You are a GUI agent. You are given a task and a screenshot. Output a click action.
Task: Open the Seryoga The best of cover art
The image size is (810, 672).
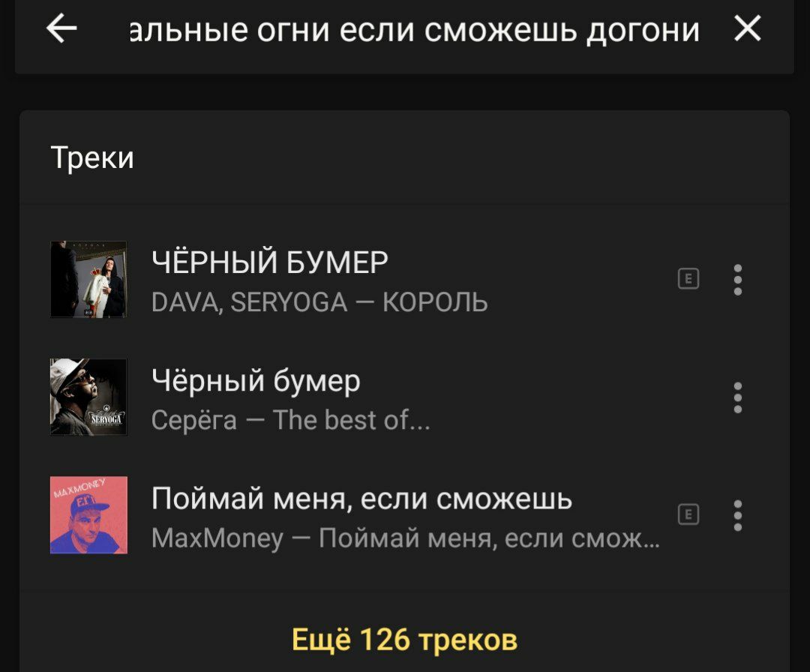(x=88, y=397)
